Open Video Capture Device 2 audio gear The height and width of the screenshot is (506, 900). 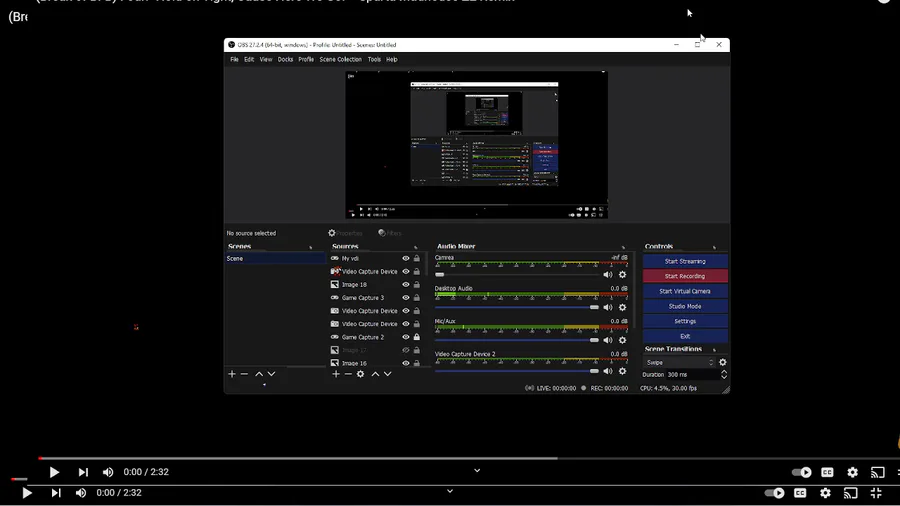[622, 371]
